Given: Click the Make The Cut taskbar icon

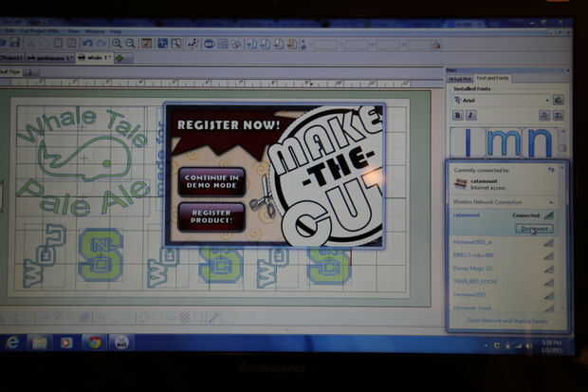Looking at the screenshot, I should (x=122, y=343).
